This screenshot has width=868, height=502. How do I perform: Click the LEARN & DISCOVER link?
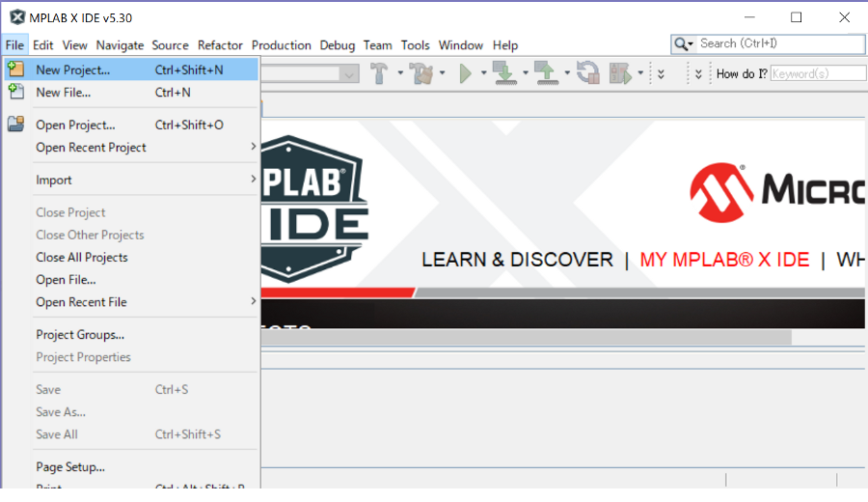[517, 260]
